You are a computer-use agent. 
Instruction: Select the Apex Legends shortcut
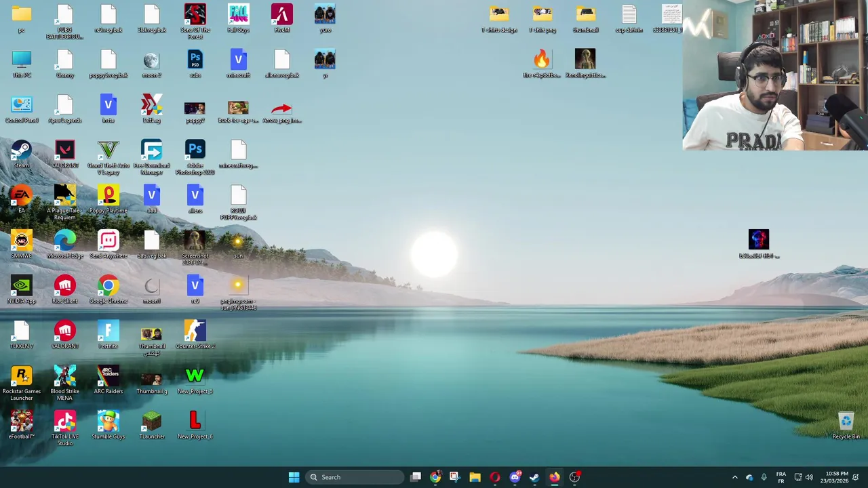point(64,108)
